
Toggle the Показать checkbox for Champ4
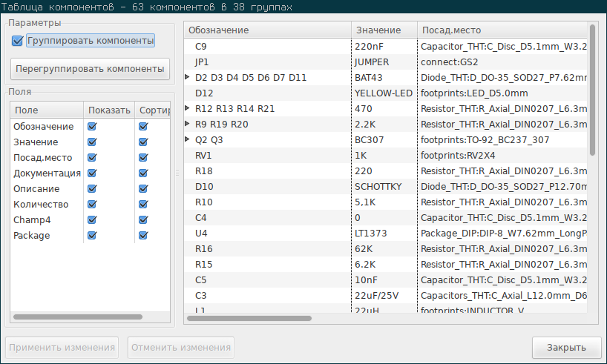(92, 219)
